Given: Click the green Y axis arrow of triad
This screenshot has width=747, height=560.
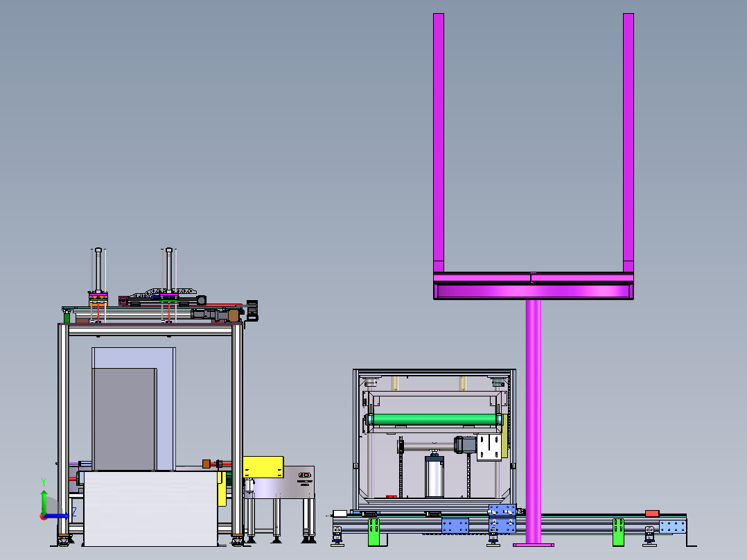Looking at the screenshot, I should click(44, 501).
